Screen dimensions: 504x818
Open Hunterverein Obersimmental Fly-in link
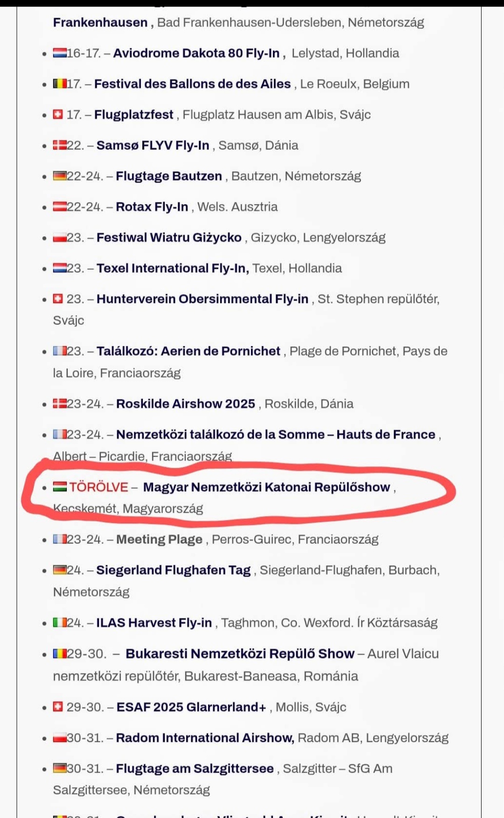(203, 299)
